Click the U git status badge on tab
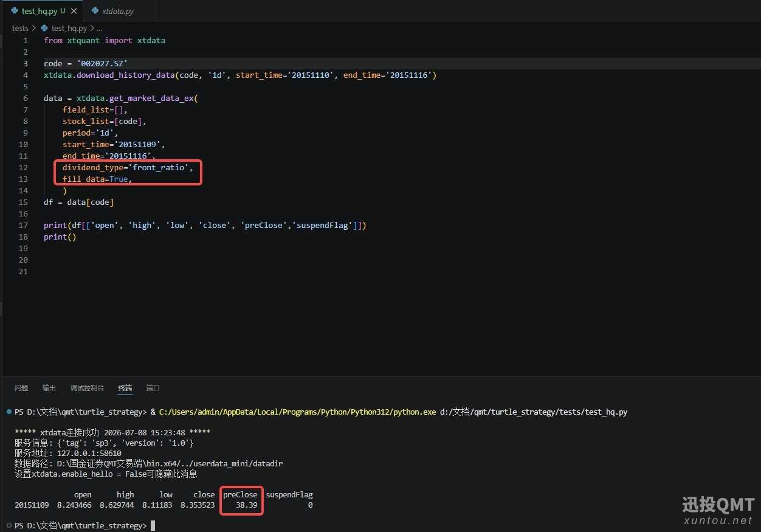Viewport: 761px width, 532px height. click(x=63, y=11)
